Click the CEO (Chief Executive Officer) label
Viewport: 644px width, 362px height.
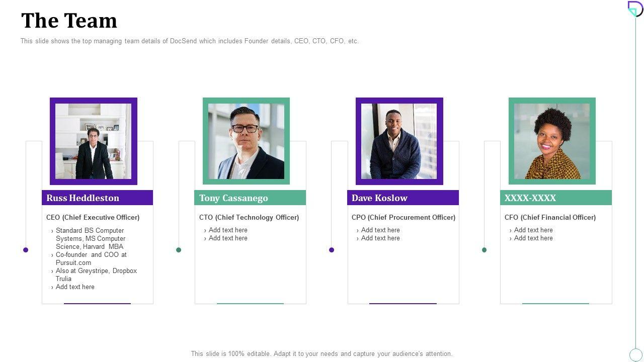(x=93, y=218)
